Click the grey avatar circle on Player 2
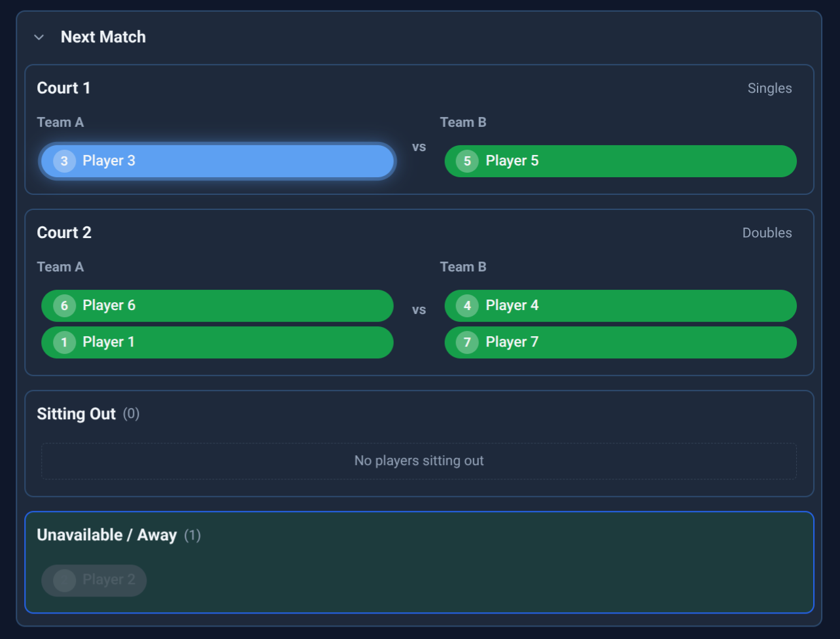Image resolution: width=840 pixels, height=639 pixels. [x=63, y=580]
